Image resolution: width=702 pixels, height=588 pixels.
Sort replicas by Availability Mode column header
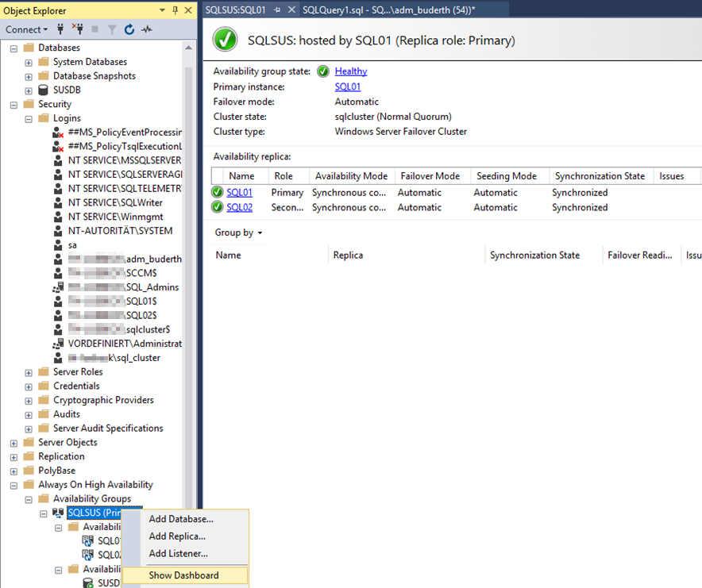click(352, 176)
